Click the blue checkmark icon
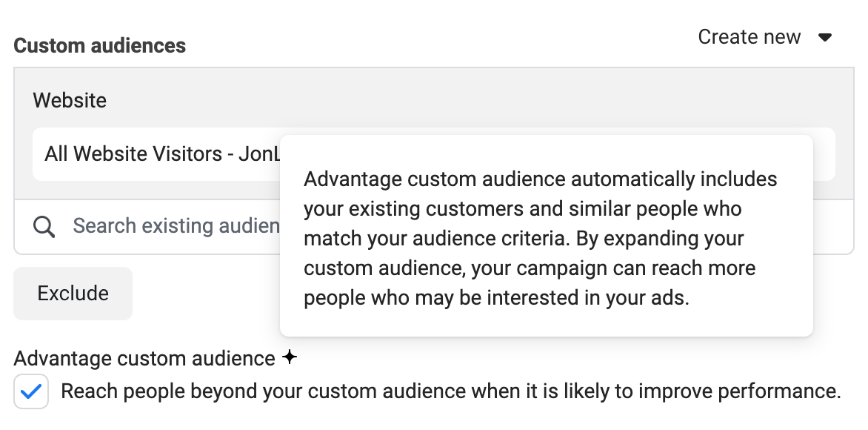 click(x=31, y=391)
